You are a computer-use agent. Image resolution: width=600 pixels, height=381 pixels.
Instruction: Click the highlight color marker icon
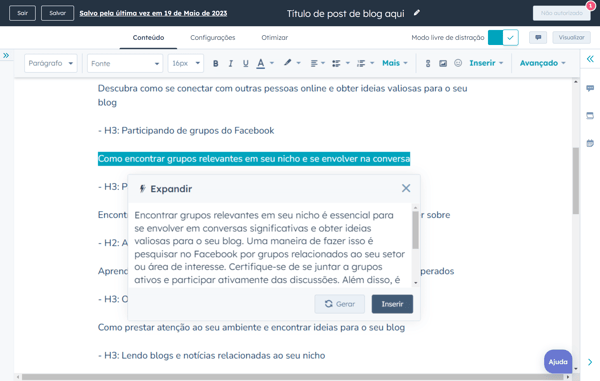[x=287, y=63]
